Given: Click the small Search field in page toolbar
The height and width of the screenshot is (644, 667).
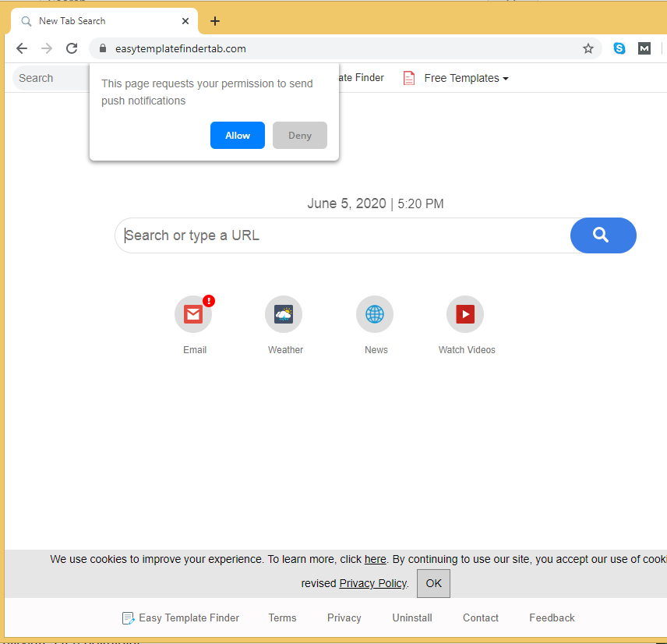Looking at the screenshot, I should [x=51, y=78].
